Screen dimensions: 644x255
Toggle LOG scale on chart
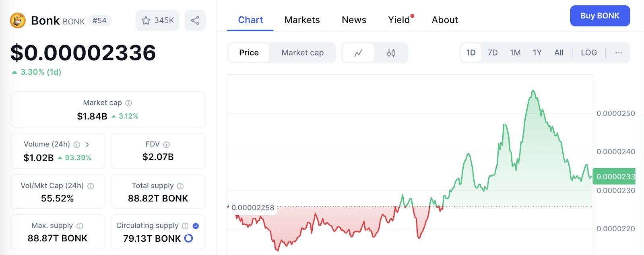tap(588, 53)
